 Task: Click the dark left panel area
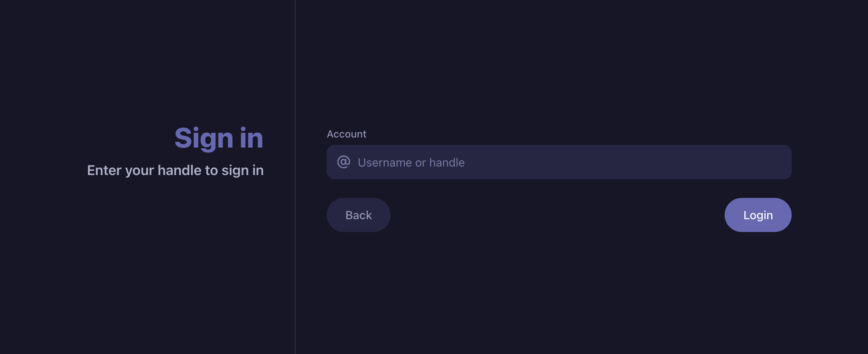(147, 271)
